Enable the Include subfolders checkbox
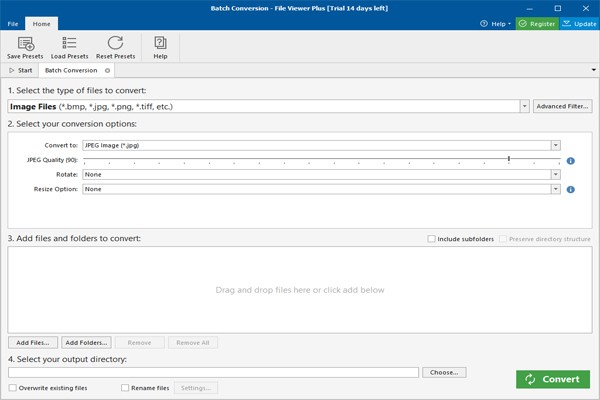The height and width of the screenshot is (400, 600). pos(431,239)
